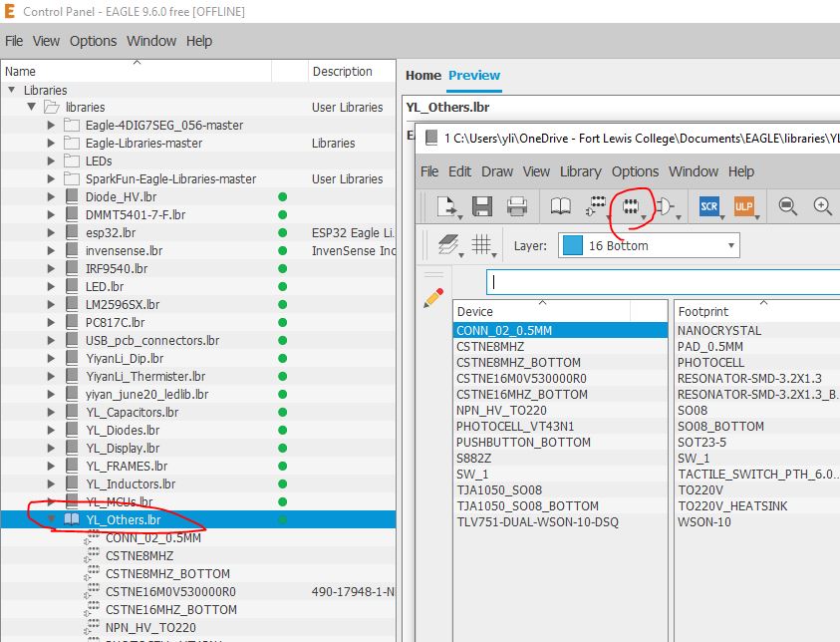Click the pencil edit icon

click(x=433, y=298)
